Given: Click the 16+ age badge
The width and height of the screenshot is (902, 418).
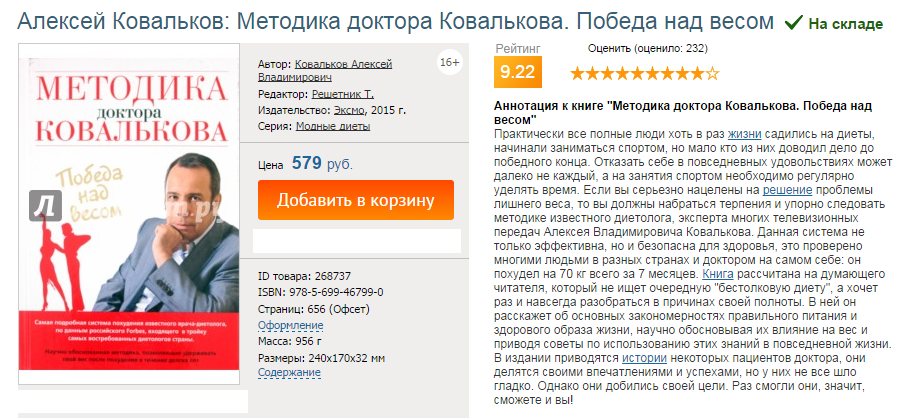Looking at the screenshot, I should (449, 63).
